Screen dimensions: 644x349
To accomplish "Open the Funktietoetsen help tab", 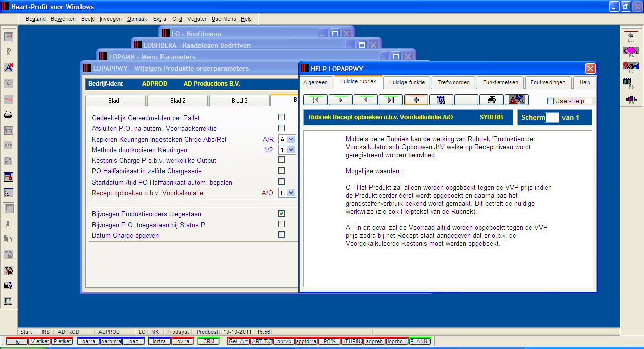I will pyautogui.click(x=501, y=82).
